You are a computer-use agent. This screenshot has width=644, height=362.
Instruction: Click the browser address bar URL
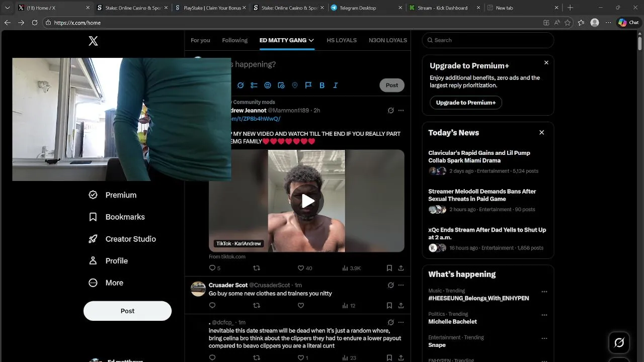77,23
